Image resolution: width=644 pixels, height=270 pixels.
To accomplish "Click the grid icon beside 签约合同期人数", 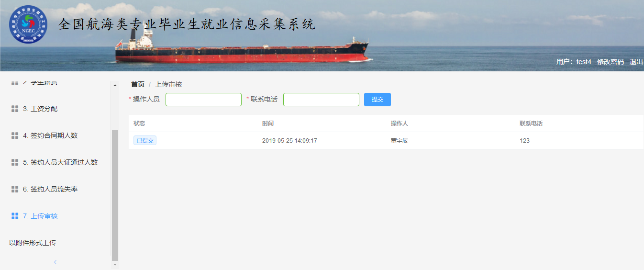I will 15,135.
